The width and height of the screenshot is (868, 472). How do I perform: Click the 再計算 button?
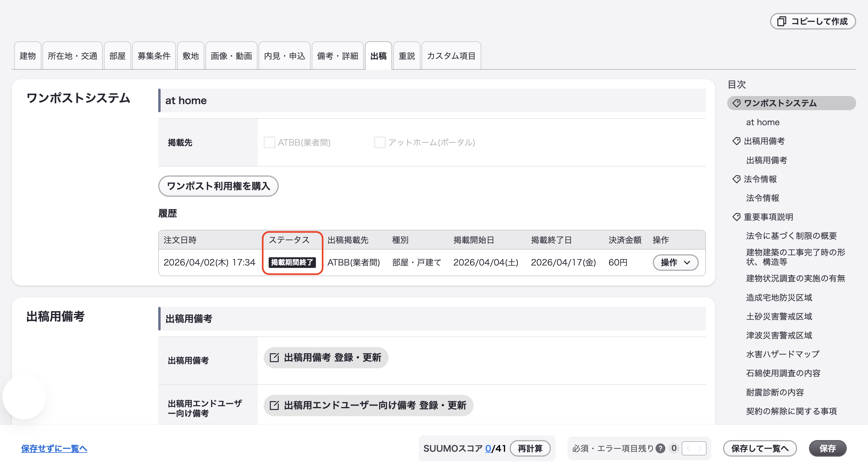[530, 448]
